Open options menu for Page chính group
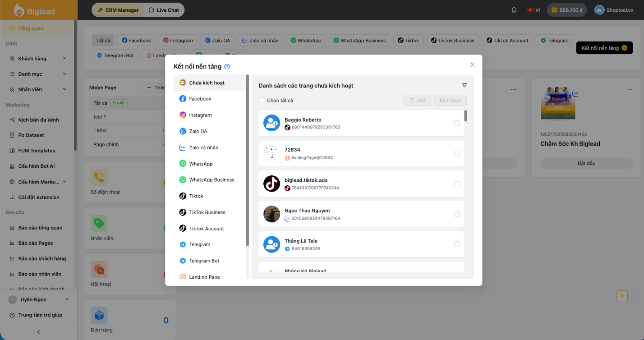This screenshot has height=340, width=644. coord(164,145)
